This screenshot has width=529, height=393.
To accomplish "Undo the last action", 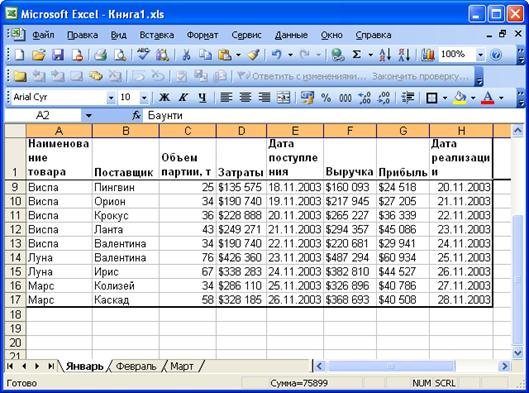I will coord(277,54).
